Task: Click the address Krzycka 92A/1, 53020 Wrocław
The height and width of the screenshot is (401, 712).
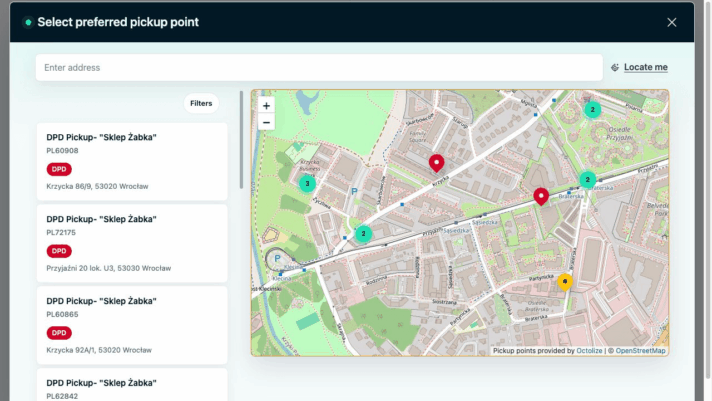Action: point(99,350)
